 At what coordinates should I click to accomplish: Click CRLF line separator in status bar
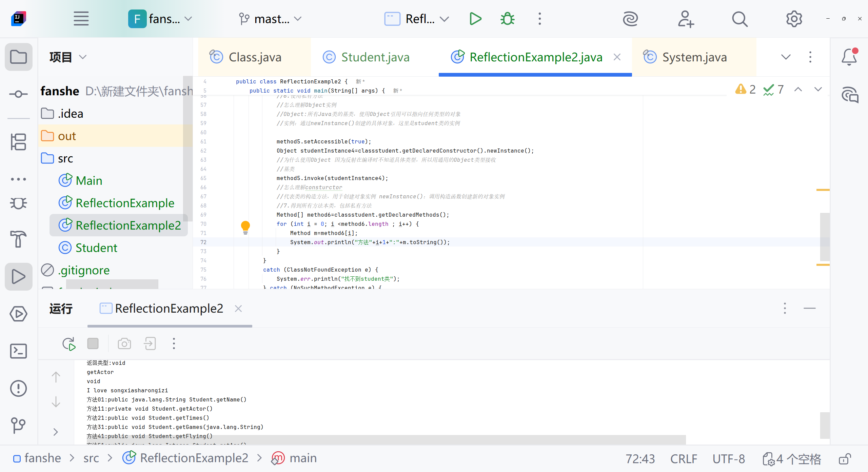click(683, 459)
